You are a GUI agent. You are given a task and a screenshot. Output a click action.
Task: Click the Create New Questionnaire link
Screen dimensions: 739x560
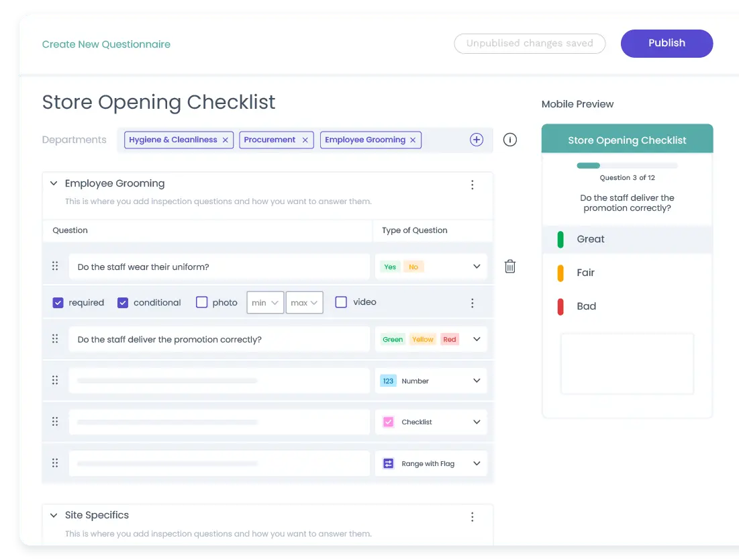pos(106,44)
